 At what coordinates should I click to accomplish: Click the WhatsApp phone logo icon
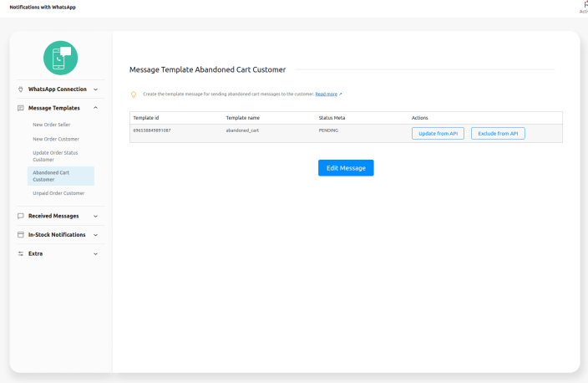pyautogui.click(x=60, y=58)
